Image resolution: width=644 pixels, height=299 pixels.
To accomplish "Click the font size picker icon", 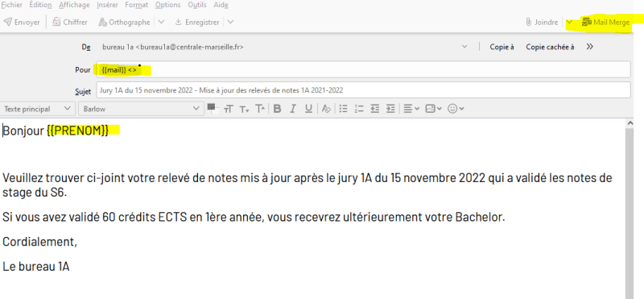I will click(229, 109).
